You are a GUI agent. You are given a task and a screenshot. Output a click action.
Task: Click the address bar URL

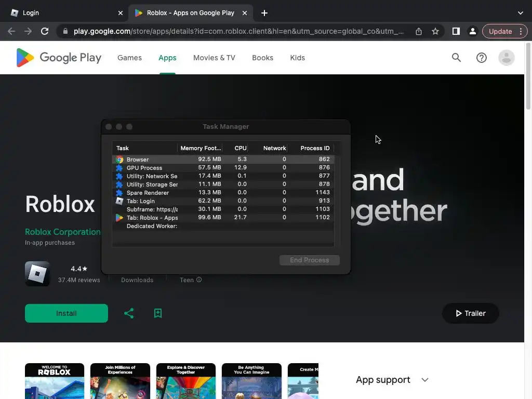[238, 31]
